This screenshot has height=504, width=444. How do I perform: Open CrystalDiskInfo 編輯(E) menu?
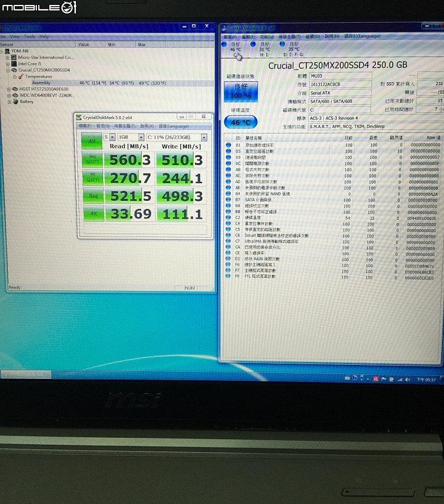[249, 37]
